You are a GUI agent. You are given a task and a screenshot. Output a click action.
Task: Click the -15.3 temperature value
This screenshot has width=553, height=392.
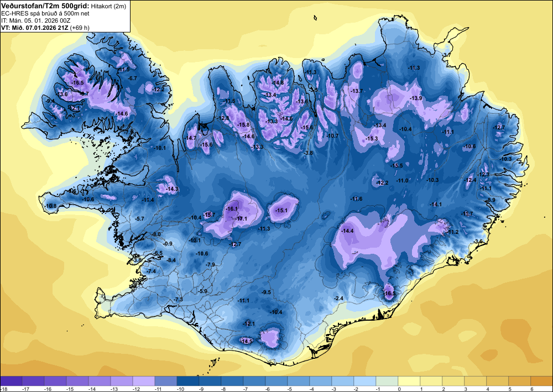click(x=372, y=139)
